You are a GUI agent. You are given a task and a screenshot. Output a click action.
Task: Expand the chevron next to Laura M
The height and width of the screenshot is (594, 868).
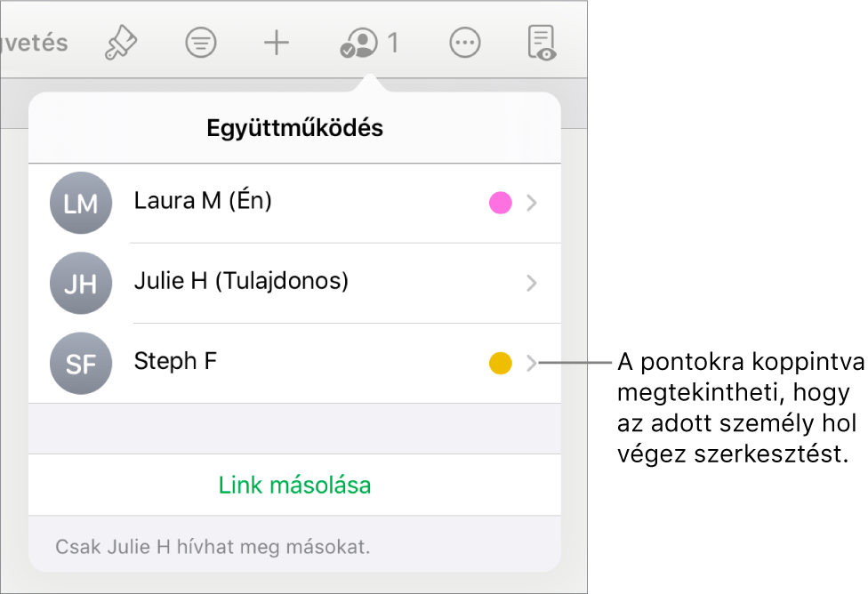click(532, 203)
